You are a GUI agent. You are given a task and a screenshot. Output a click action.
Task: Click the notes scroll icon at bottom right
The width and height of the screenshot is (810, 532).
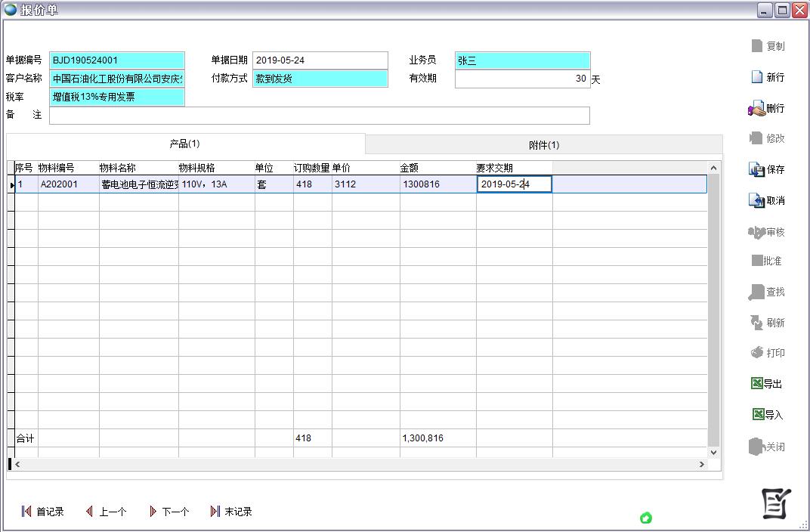pos(776,504)
